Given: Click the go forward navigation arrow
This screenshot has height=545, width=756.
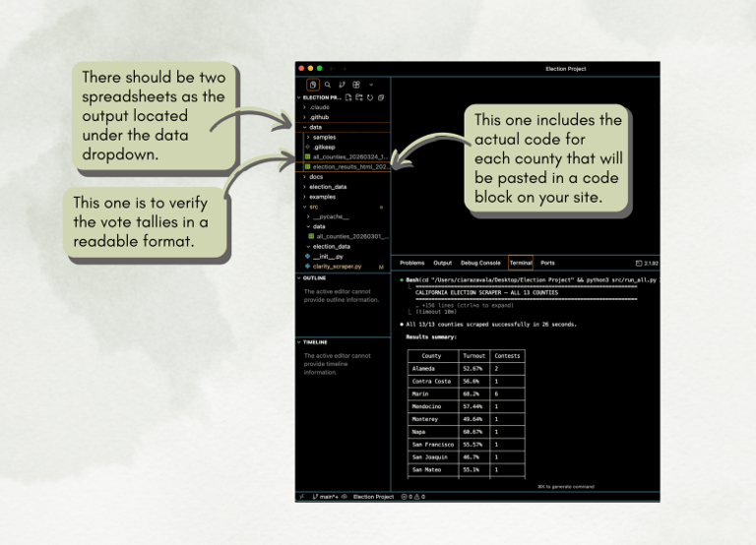Looking at the screenshot, I should [x=344, y=69].
